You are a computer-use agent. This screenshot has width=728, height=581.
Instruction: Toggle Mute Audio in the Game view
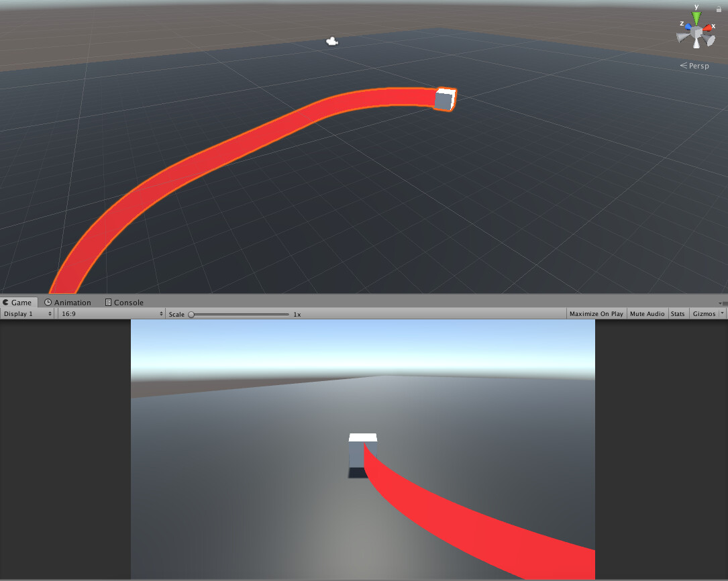click(x=647, y=313)
